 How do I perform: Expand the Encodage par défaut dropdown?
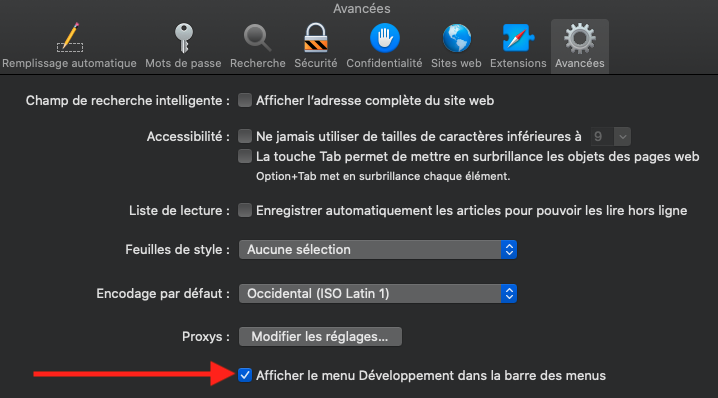(x=378, y=294)
